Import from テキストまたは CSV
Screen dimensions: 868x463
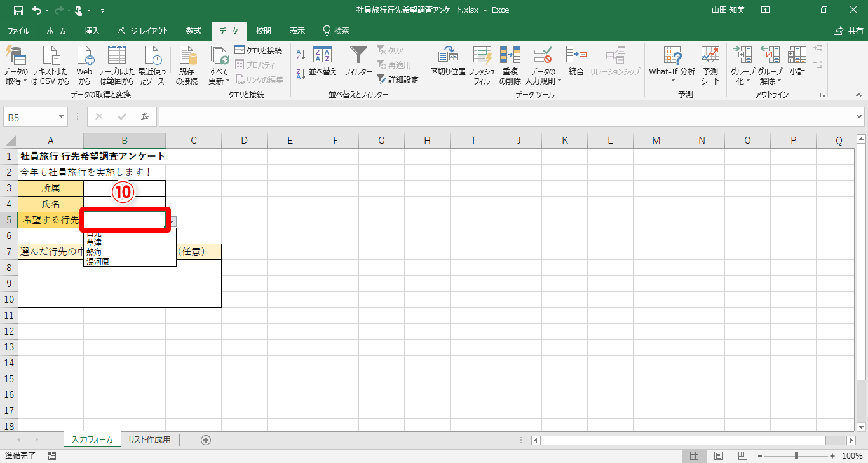51,66
